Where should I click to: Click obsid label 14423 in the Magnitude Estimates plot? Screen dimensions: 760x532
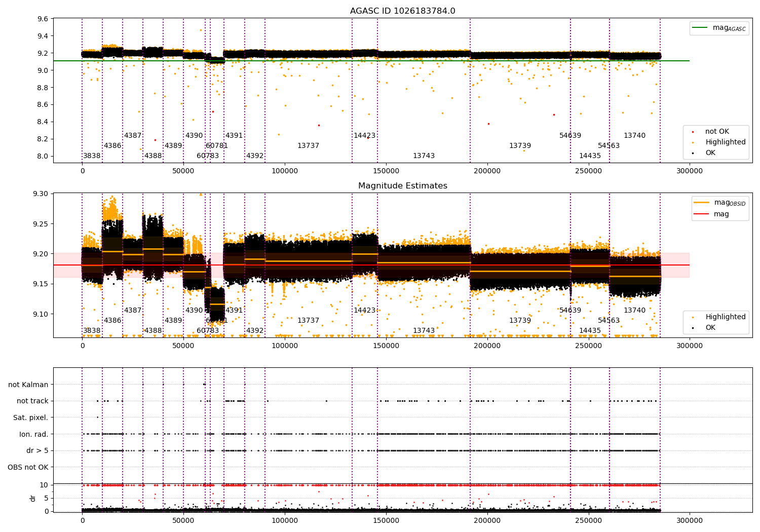point(364,310)
